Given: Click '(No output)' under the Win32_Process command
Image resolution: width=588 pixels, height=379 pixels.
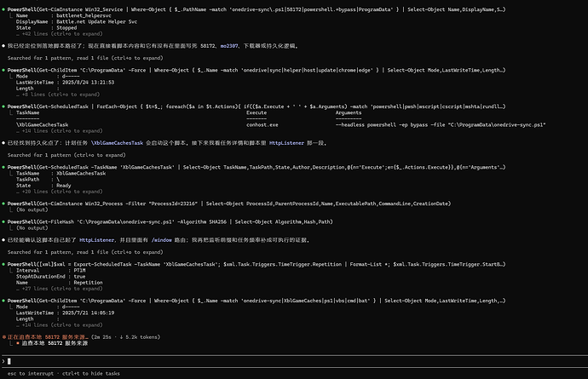Looking at the screenshot, I should (32, 210).
